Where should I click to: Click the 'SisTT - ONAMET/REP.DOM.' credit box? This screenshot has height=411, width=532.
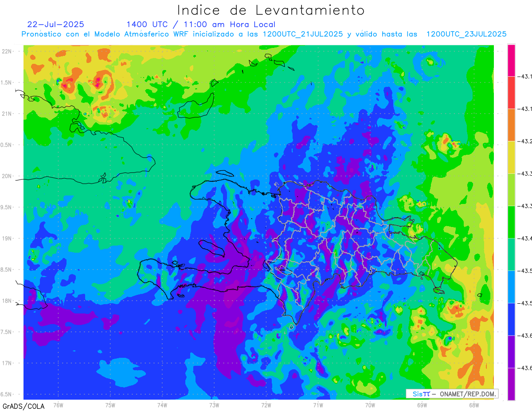pyautogui.click(x=452, y=394)
